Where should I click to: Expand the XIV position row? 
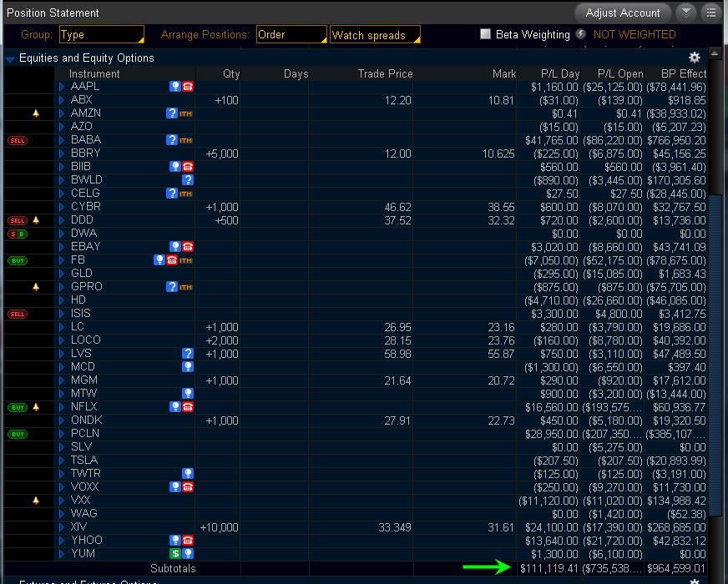(62, 527)
